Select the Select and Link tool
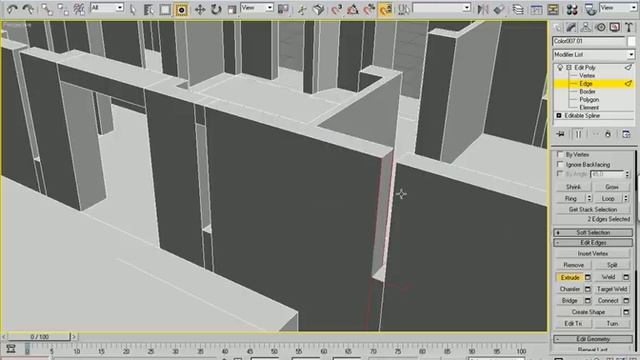This screenshot has height=360, width=640. [47, 9]
